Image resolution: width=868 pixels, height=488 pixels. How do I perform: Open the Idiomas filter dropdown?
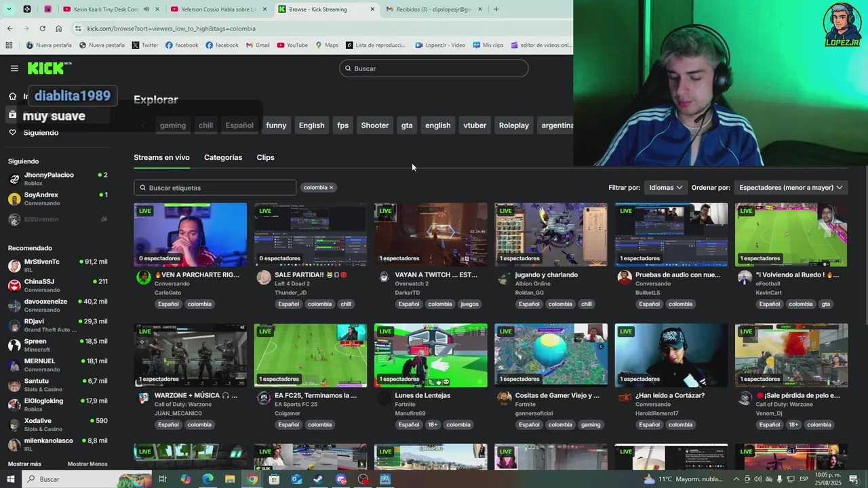tap(665, 188)
